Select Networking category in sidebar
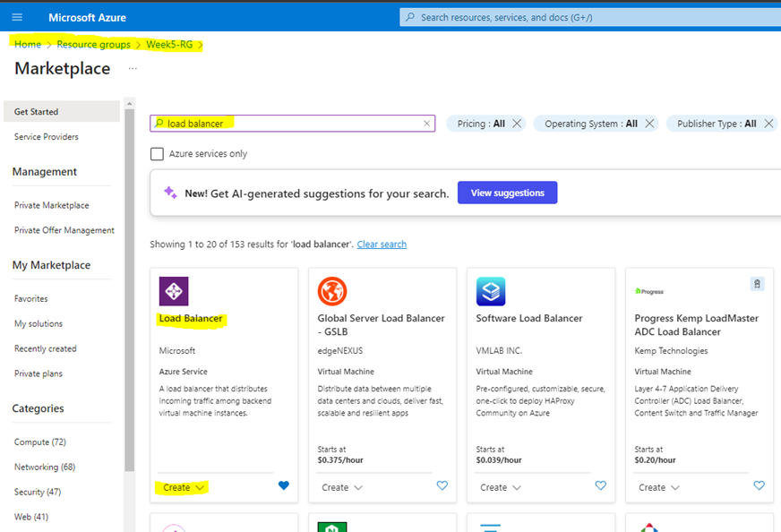The height and width of the screenshot is (532, 781). (x=44, y=467)
